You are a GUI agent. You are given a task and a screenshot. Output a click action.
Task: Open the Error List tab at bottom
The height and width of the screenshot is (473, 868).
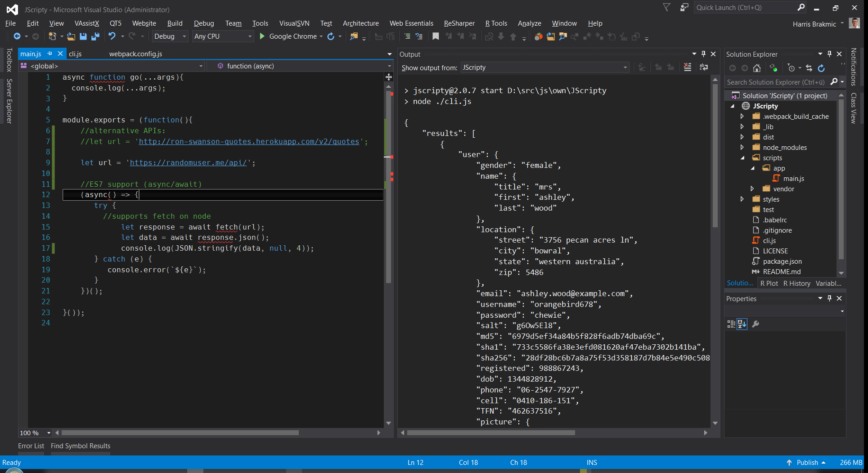tap(31, 446)
